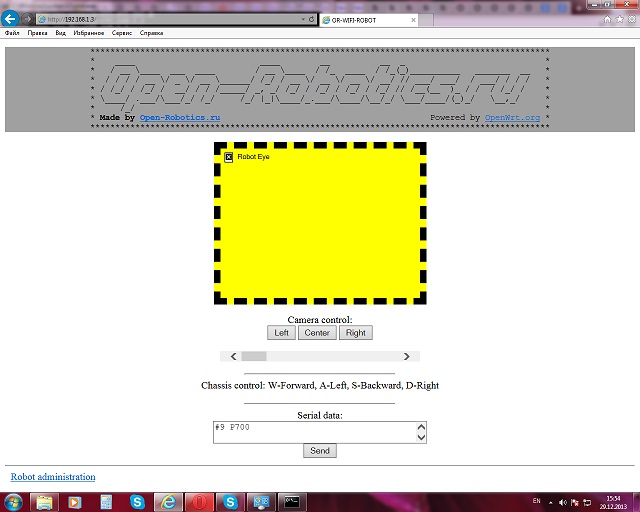
Task: Click the Skype icon next to Calculator
Action: tap(137, 502)
